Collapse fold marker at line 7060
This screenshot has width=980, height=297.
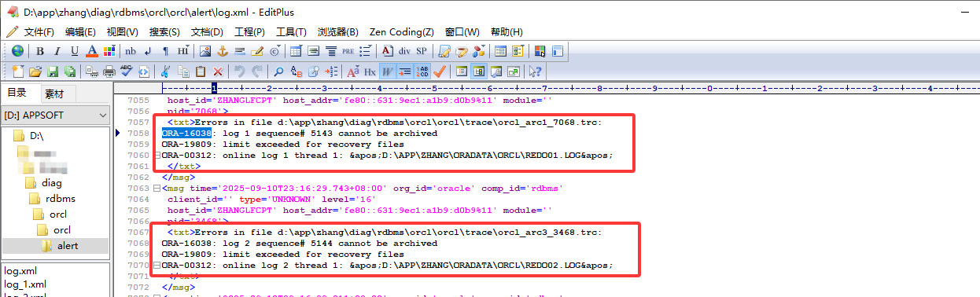click(157, 156)
